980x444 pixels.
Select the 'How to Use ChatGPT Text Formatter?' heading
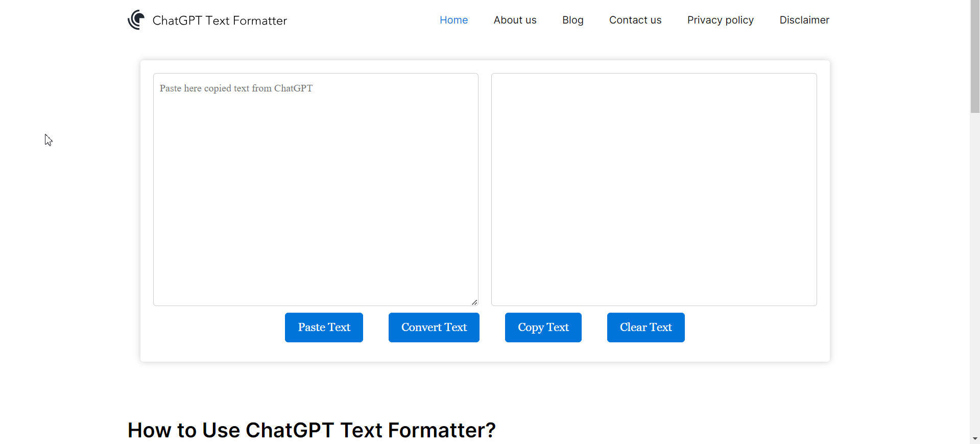coord(312,430)
